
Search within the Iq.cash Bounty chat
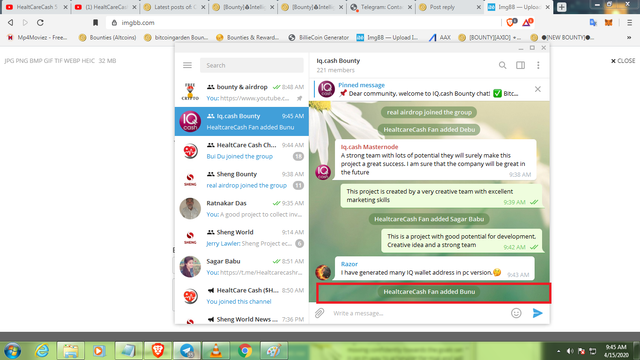[502, 65]
